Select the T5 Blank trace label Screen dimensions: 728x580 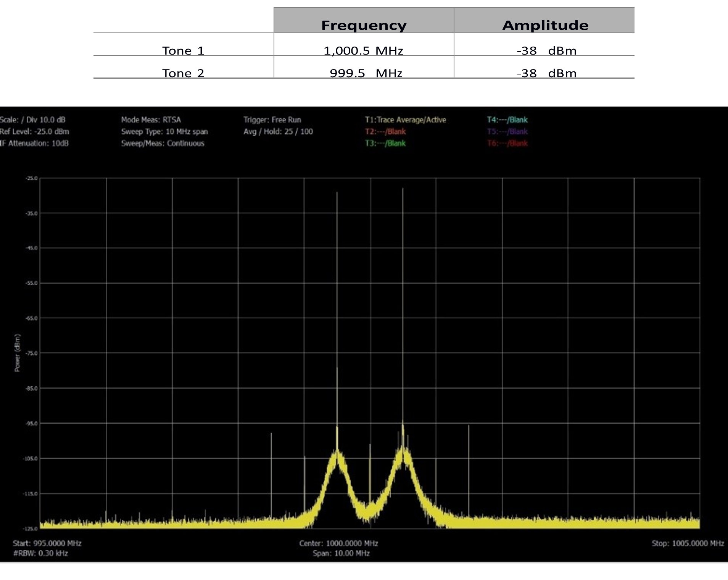[x=507, y=131]
